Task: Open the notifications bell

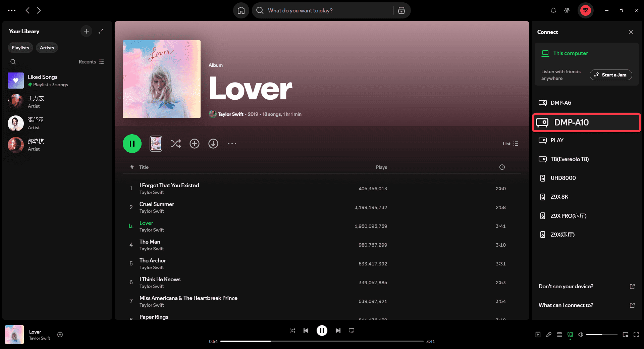Action: click(x=553, y=10)
